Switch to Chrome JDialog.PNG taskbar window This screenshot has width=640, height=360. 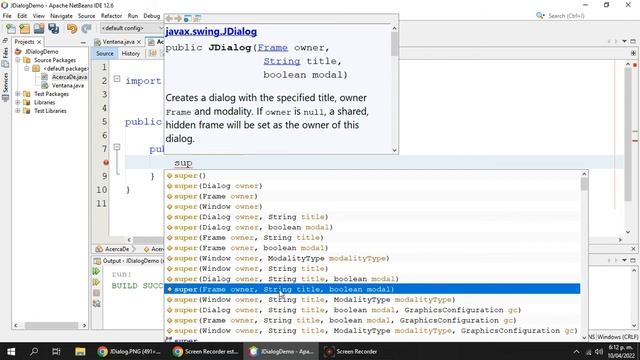130,351
